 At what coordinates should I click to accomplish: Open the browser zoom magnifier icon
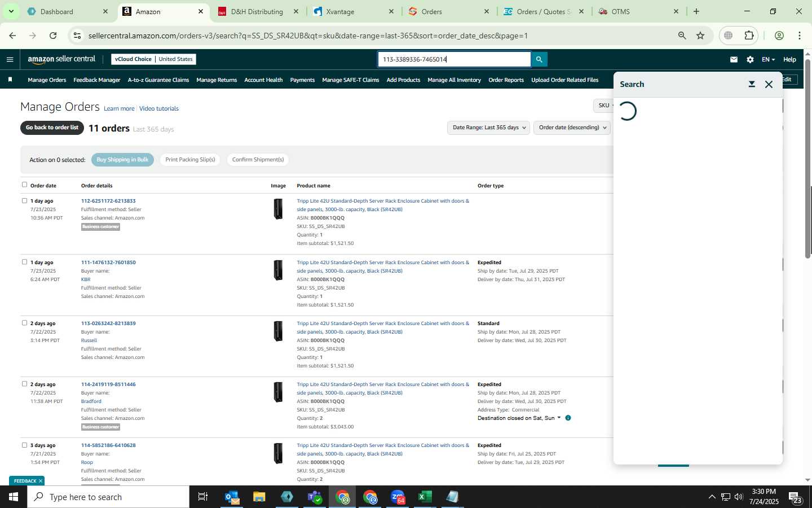tap(682, 36)
